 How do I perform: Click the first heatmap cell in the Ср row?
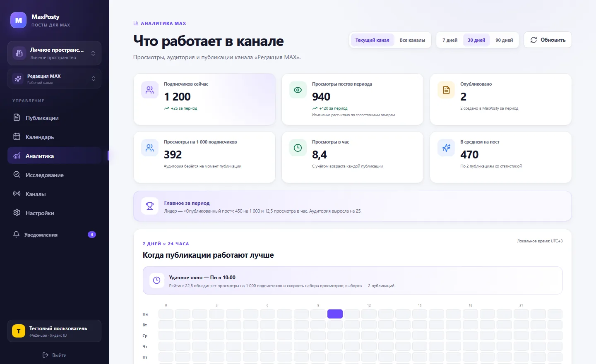pyautogui.click(x=166, y=335)
